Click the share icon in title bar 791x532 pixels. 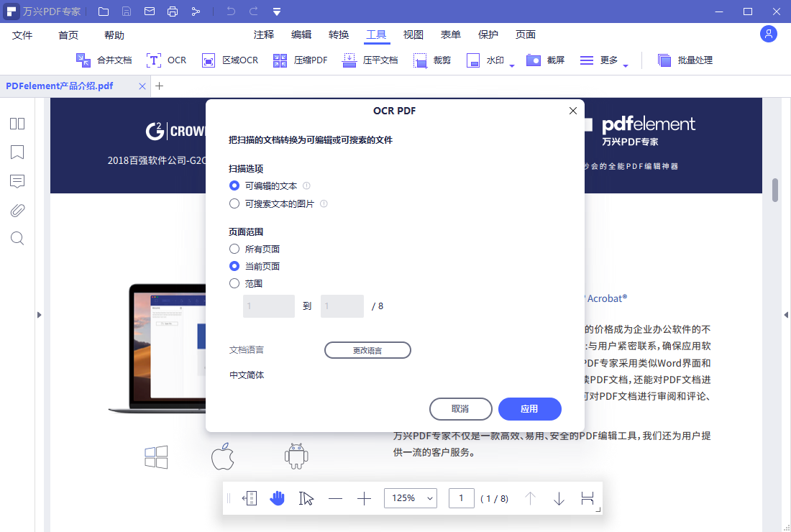point(196,11)
